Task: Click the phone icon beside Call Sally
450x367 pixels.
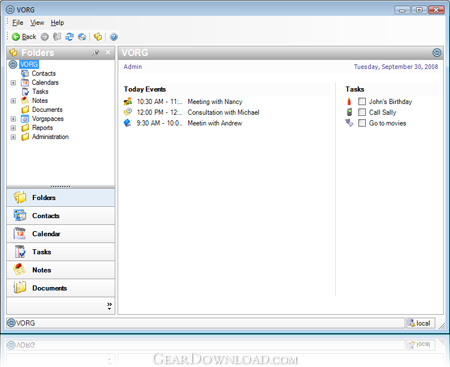Action: [349, 112]
